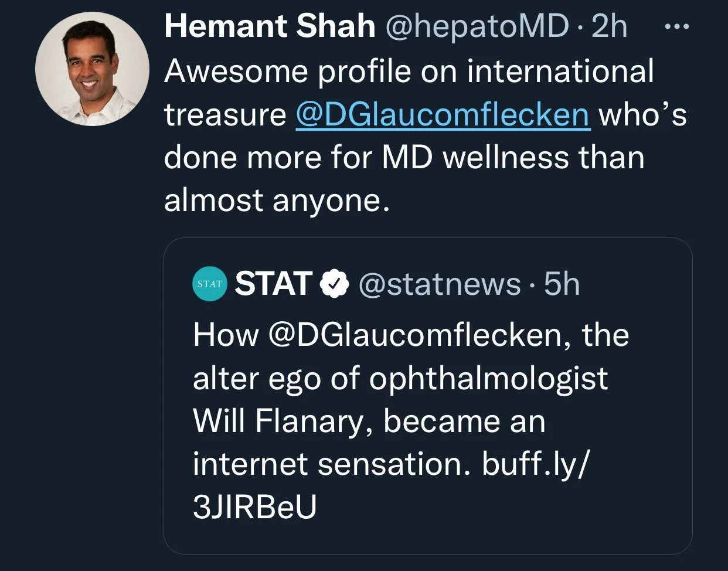Viewport: 728px width, 571px height.
Task: Open Hemant Shah's profile photo
Action: [92, 69]
